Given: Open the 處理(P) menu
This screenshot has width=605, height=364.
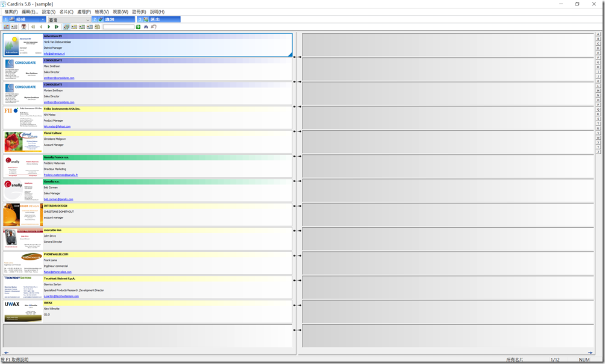Looking at the screenshot, I should (84, 12).
